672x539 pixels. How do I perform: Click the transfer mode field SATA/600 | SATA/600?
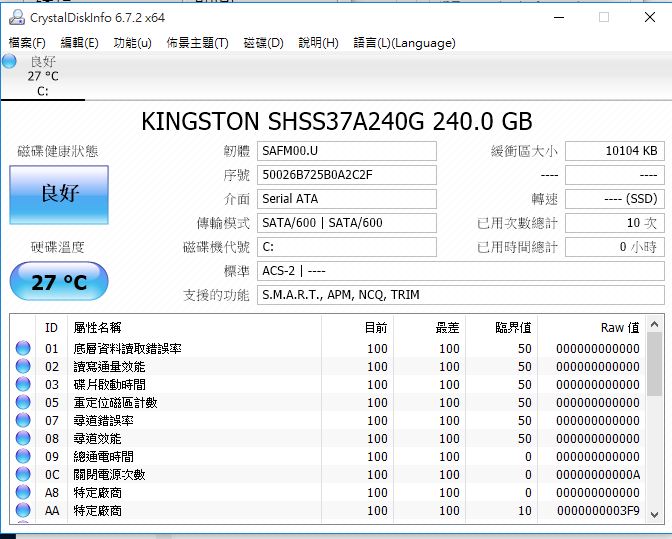pyautogui.click(x=347, y=223)
